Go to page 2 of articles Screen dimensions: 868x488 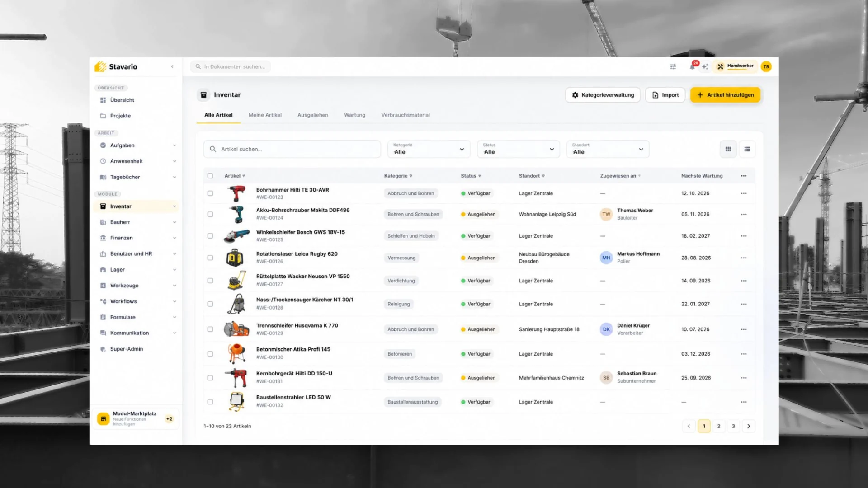(x=719, y=426)
